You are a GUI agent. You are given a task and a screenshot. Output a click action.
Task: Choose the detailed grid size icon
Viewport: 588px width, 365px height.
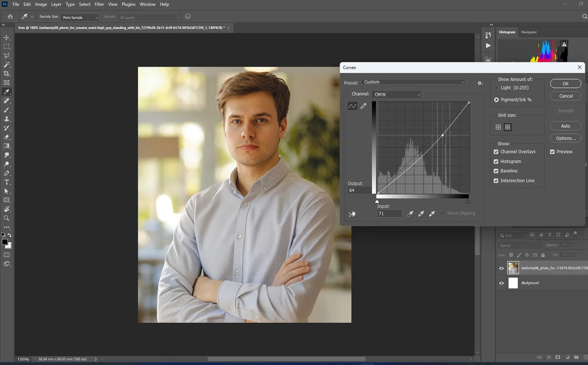point(507,127)
